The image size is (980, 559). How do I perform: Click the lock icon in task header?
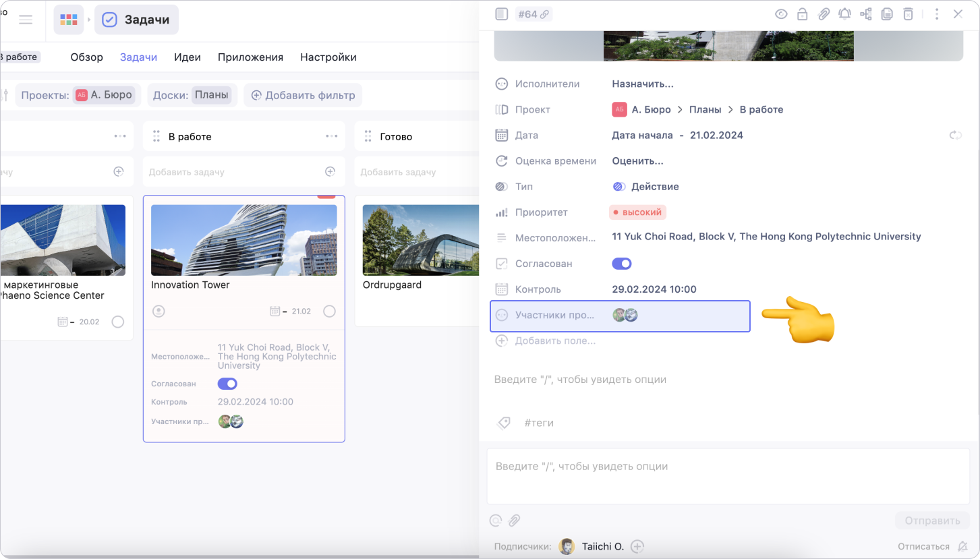click(802, 13)
